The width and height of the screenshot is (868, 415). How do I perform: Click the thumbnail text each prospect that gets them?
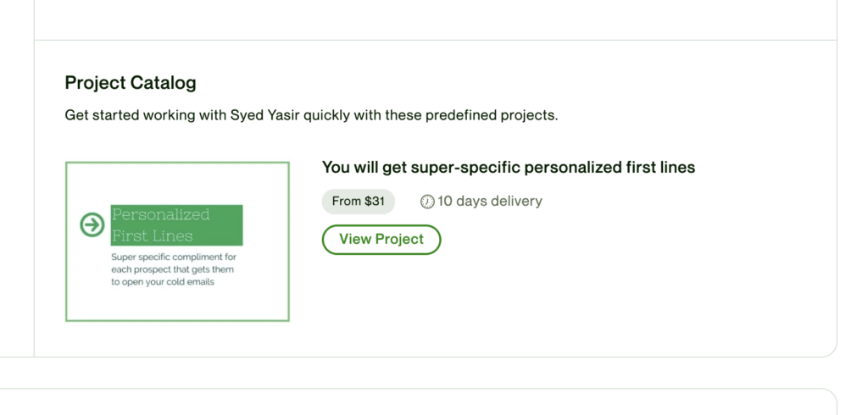[172, 269]
